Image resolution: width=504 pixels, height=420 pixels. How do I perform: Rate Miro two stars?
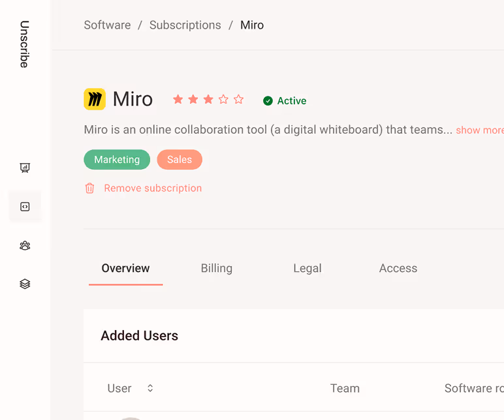coord(193,99)
